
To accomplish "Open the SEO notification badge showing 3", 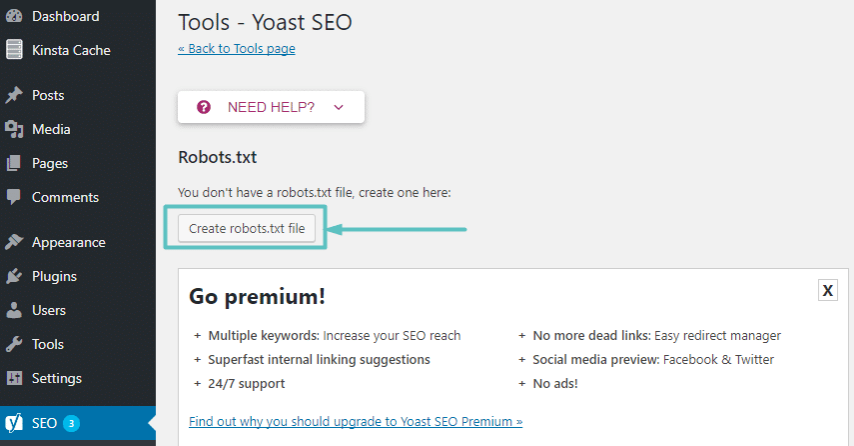I will click(x=71, y=423).
